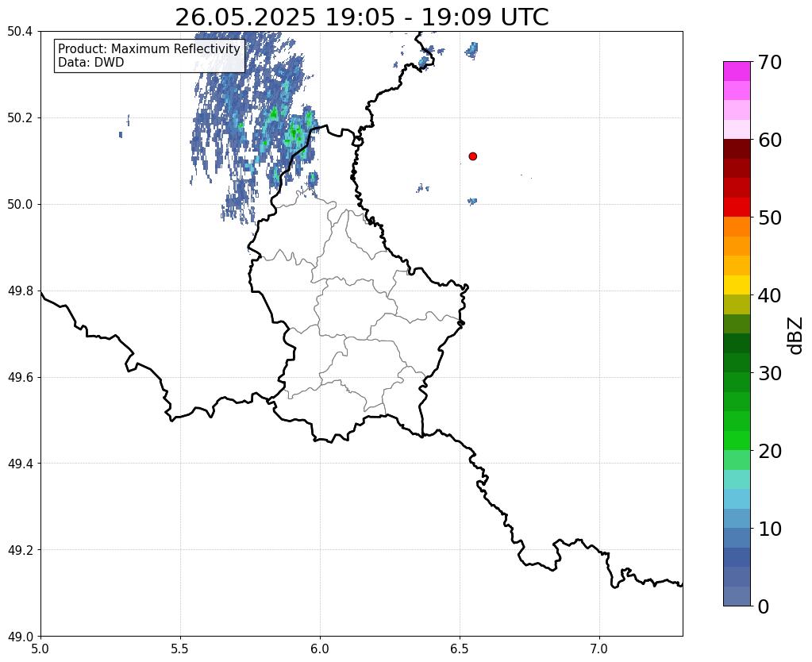Click the map title timestamp 26.05.2025 19:05 - 19:09 UTC
Viewport: 812px width, 662px height.
coord(361,17)
